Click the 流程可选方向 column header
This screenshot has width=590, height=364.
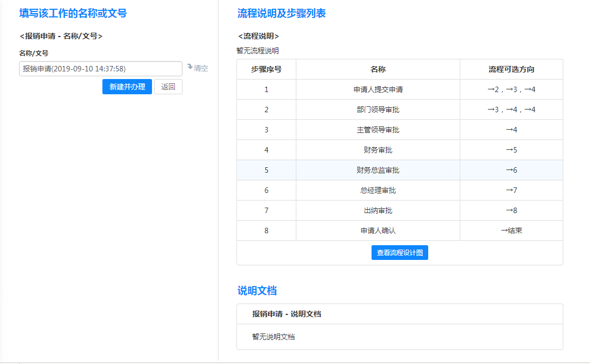point(511,69)
